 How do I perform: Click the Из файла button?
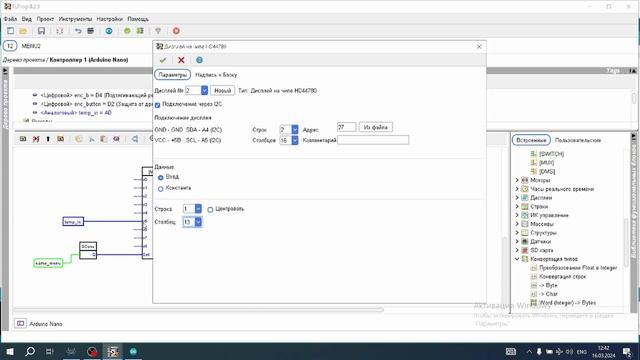tap(376, 127)
